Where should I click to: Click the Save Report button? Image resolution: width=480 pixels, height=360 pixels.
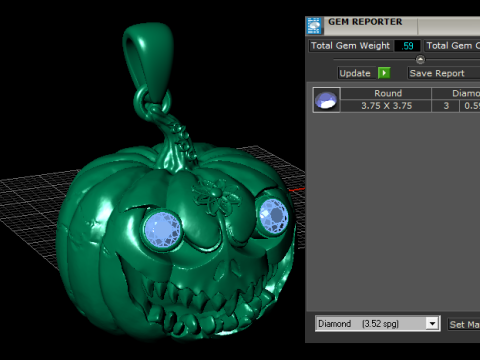[x=444, y=73]
